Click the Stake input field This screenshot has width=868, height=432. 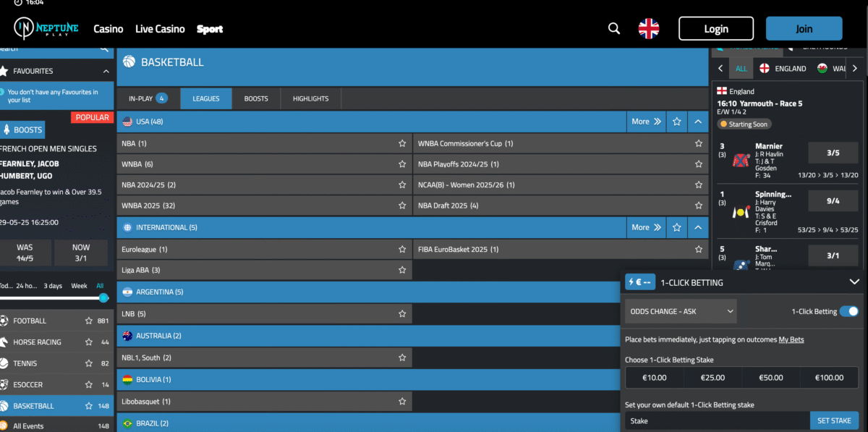(718, 420)
